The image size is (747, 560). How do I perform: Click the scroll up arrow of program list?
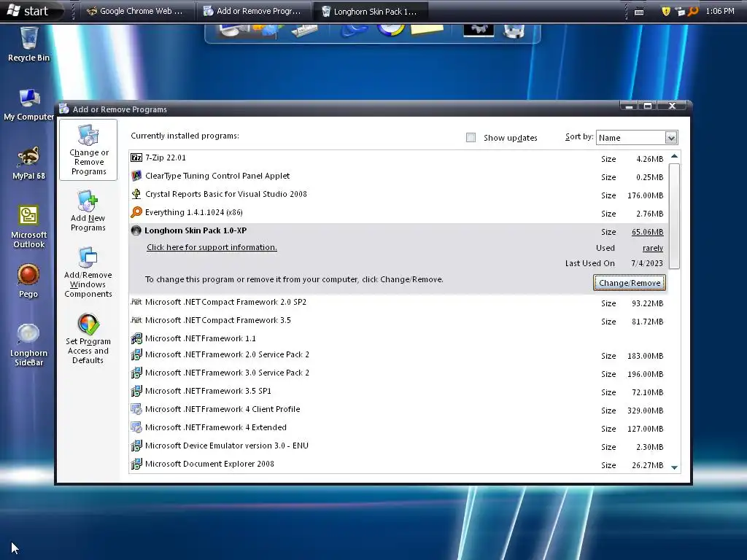(674, 156)
